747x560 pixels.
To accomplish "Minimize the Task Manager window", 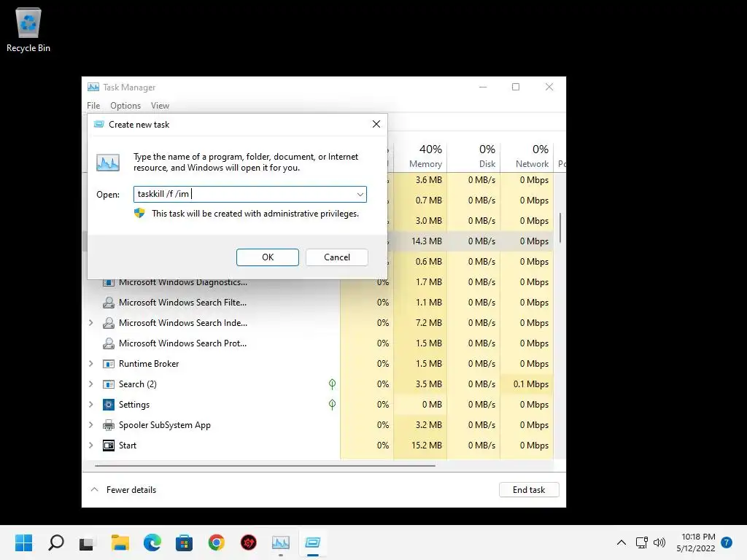I will 483,87.
